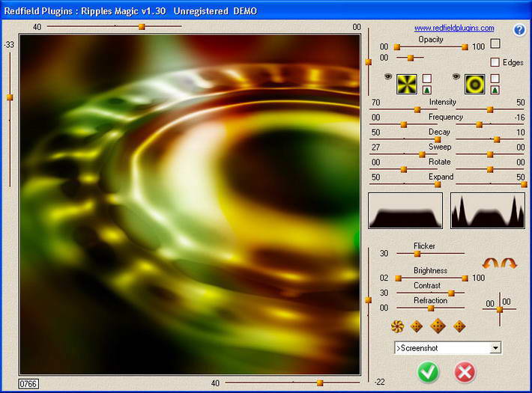Select the radial star ripple pattern thumbnail
The height and width of the screenshot is (393, 532).
pos(406,84)
